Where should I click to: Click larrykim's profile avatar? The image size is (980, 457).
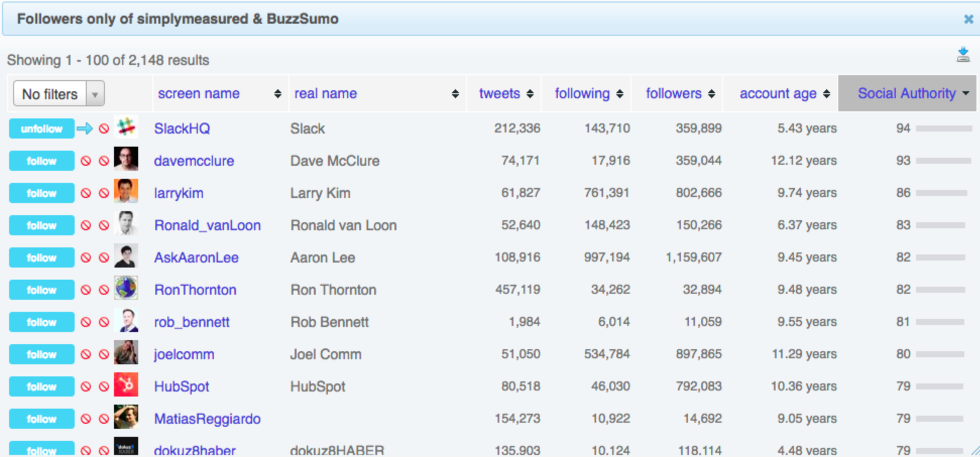(x=126, y=191)
